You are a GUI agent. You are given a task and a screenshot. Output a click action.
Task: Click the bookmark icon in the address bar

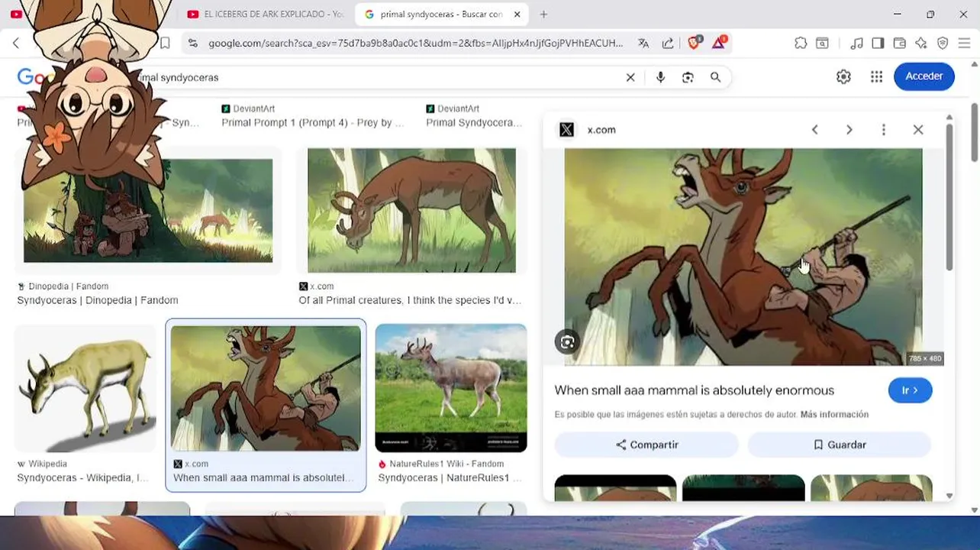tap(165, 44)
